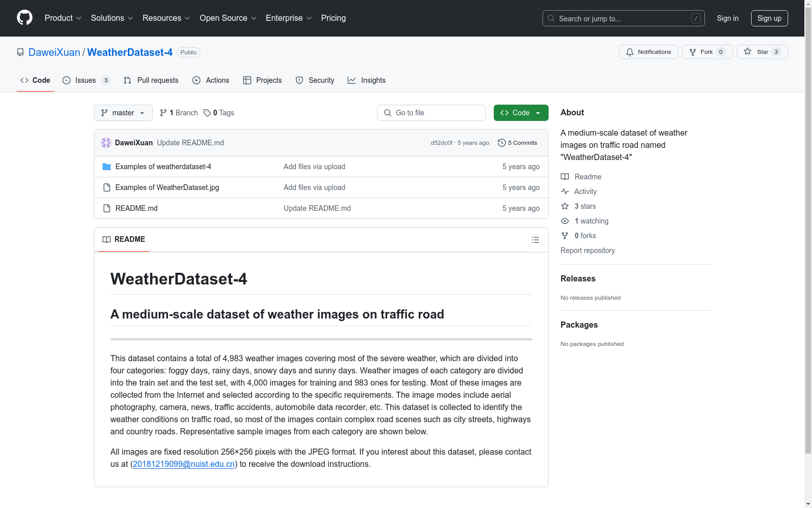Open the Product dropdown menu
Image resolution: width=812 pixels, height=508 pixels.
click(63, 18)
